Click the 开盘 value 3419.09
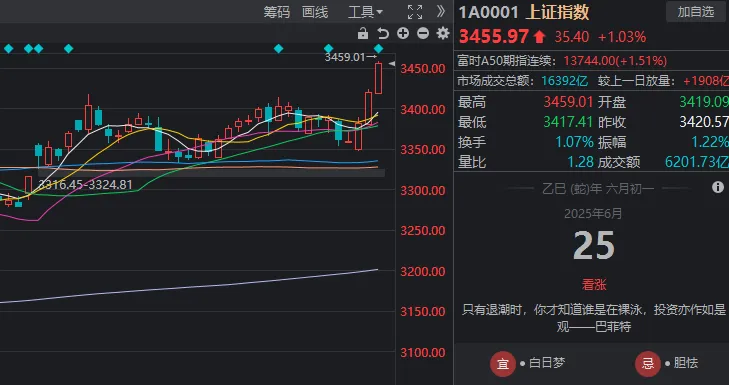Screen dimensions: 729x385 pos(704,102)
